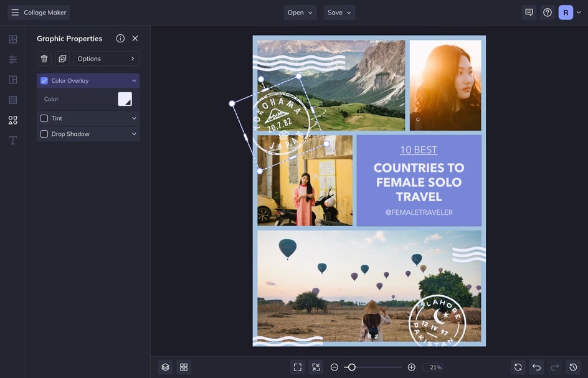Image resolution: width=588 pixels, height=378 pixels.
Task: Open the overlay Color swatch
Action: pyautogui.click(x=125, y=99)
